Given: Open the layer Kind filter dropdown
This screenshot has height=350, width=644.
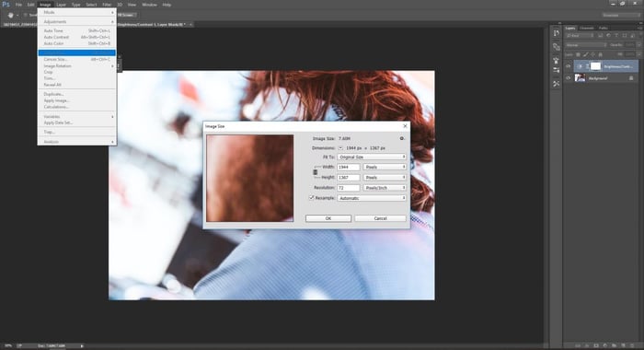Looking at the screenshot, I should click(580, 35).
